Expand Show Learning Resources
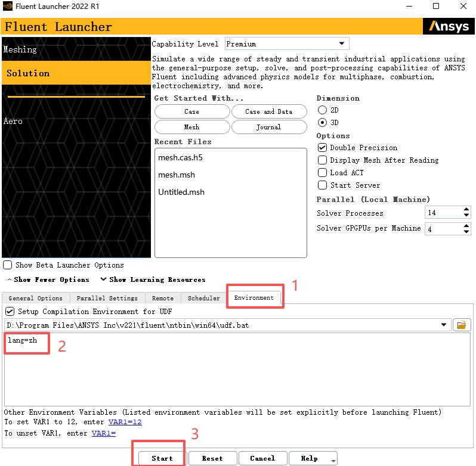The image size is (476, 466). 153,279
